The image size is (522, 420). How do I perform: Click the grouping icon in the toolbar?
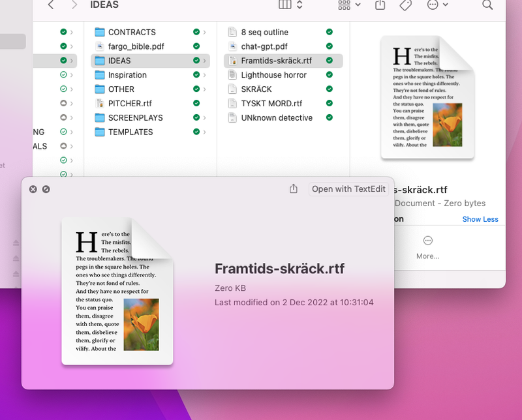pos(345,5)
